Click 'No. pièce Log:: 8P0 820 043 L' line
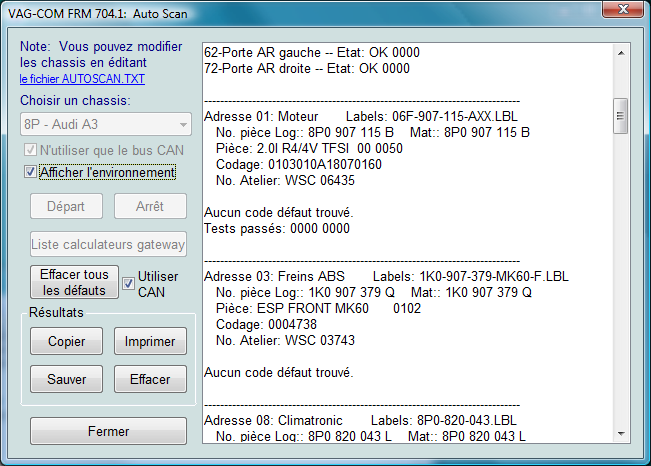Screen dimensions: 651x466 [x=371, y=436]
